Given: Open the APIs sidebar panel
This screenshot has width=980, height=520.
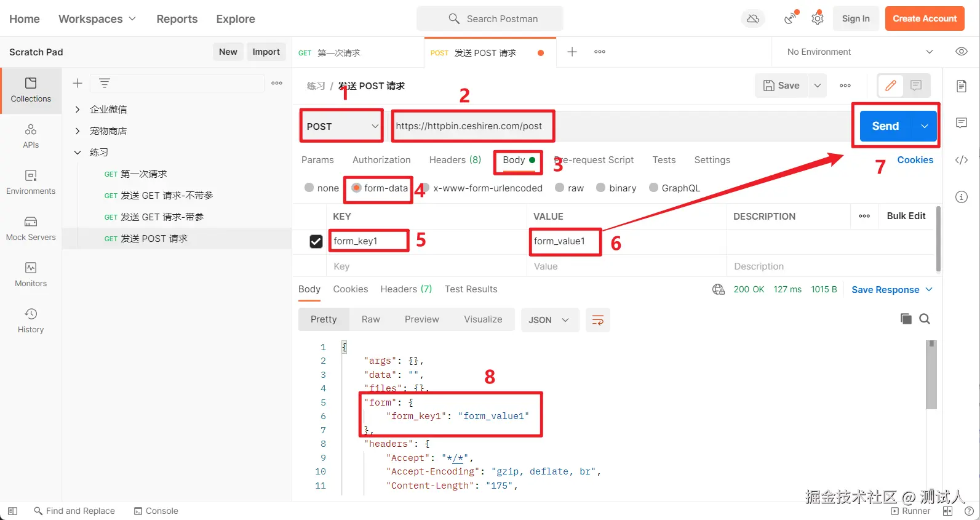Looking at the screenshot, I should click(x=31, y=136).
